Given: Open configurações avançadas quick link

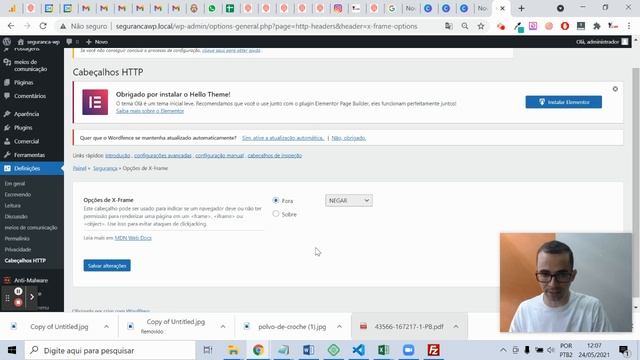Looking at the screenshot, I should 163,156.
